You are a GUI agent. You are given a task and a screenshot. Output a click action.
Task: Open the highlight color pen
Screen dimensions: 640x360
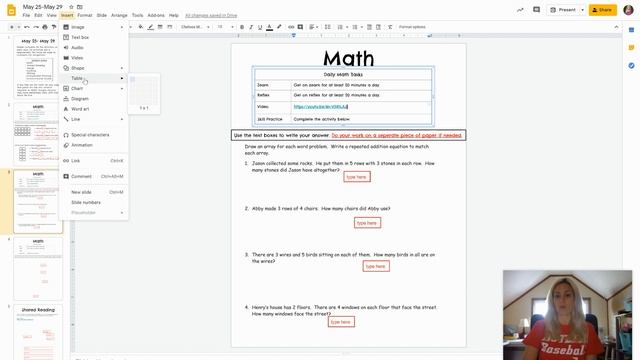pos(279,27)
